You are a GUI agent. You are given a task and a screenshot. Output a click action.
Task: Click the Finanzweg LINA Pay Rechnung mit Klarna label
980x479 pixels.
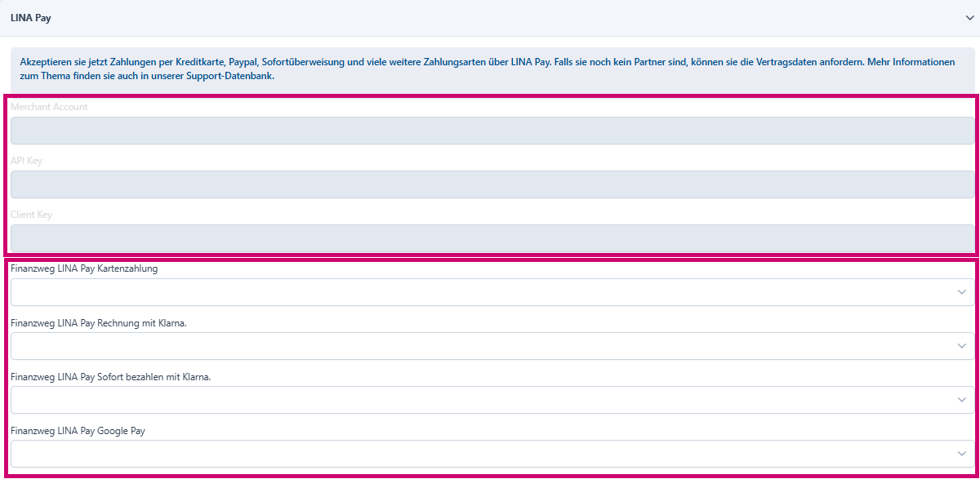pyautogui.click(x=99, y=322)
